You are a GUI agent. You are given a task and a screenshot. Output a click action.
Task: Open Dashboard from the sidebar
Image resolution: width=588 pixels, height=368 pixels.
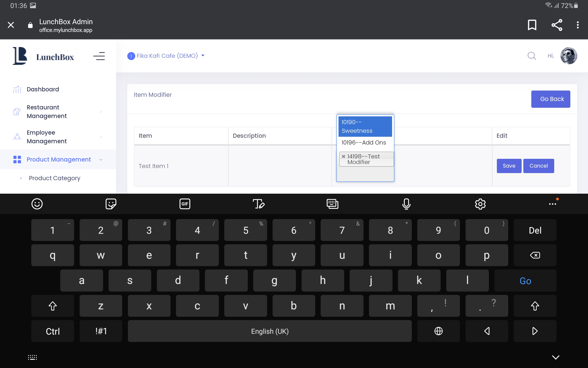[x=43, y=89]
